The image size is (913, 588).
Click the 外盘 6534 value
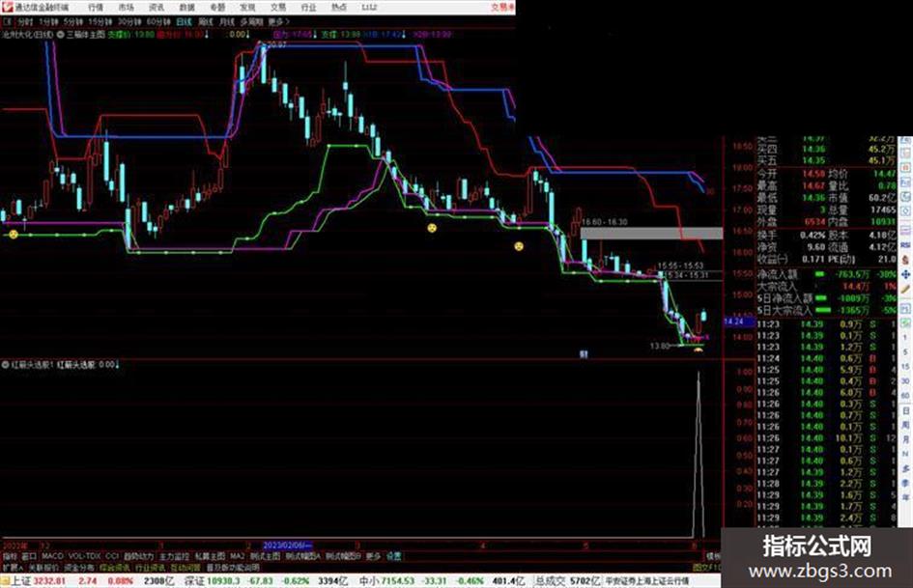[814, 222]
